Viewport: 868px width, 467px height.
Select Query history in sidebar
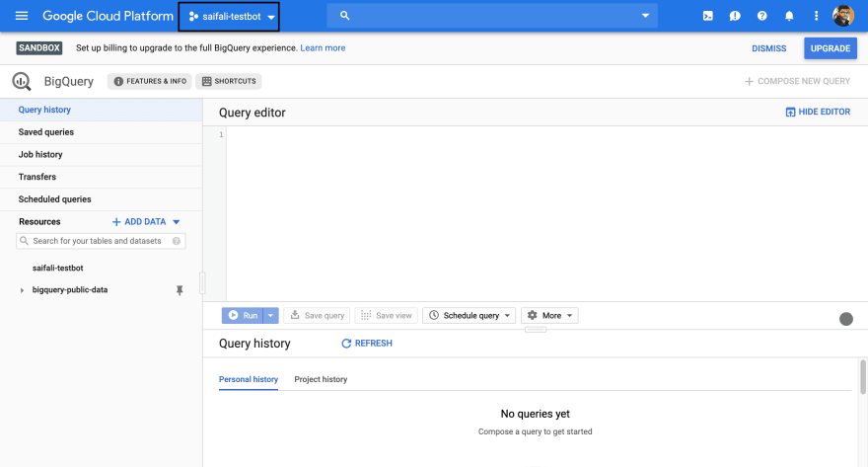[x=101, y=110]
